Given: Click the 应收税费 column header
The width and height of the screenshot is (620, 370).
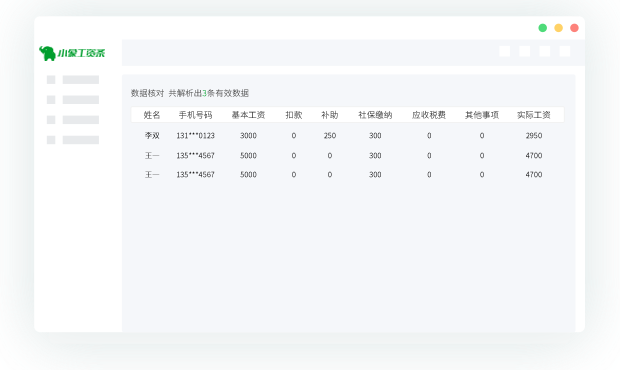Looking at the screenshot, I should point(429,115).
